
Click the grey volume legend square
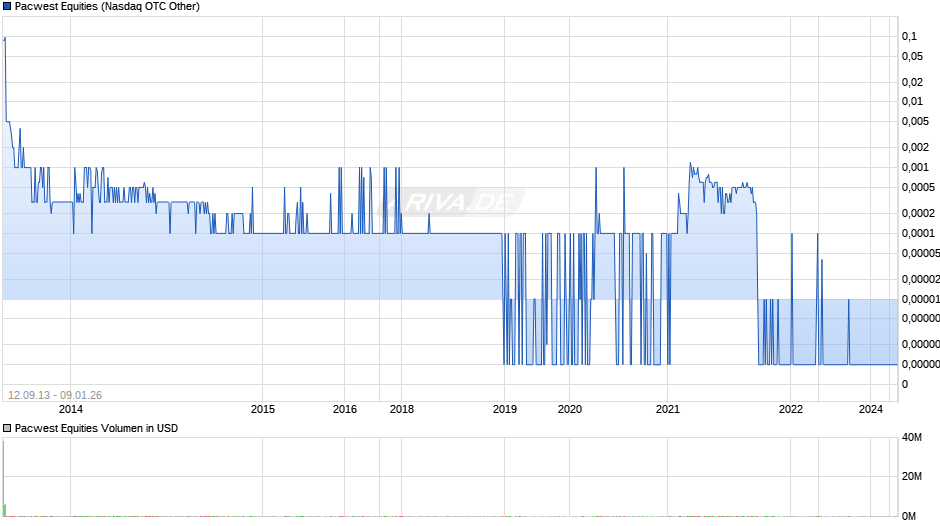[x=7, y=428]
